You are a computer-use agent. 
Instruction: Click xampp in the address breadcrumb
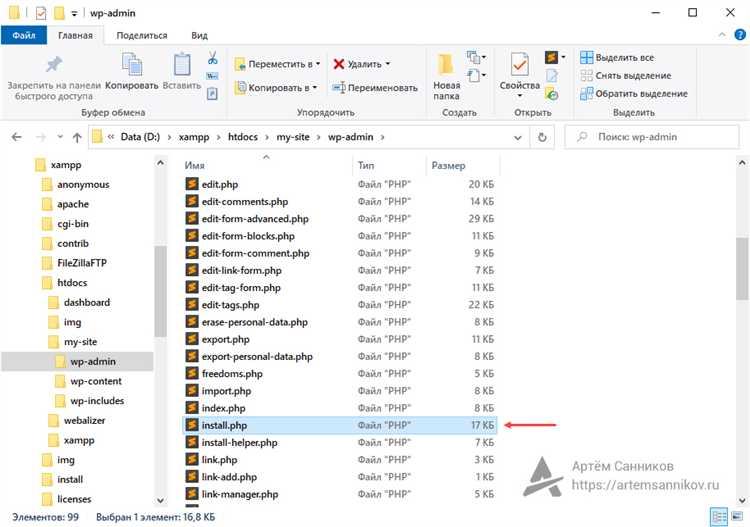pos(194,137)
